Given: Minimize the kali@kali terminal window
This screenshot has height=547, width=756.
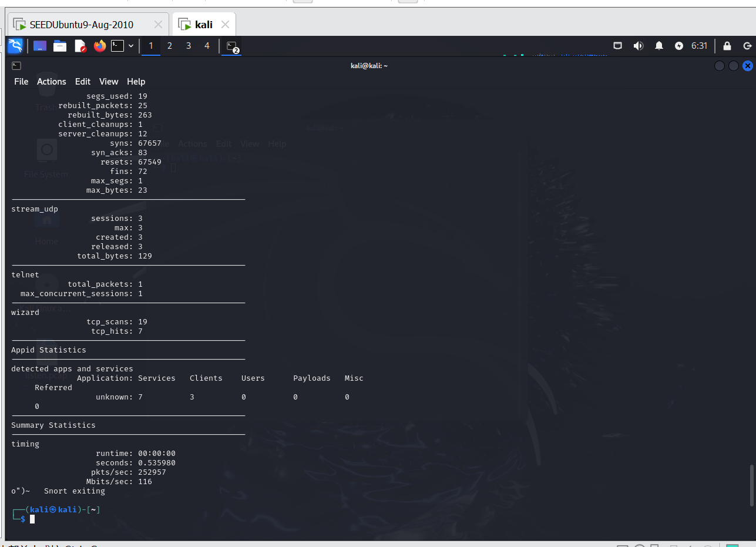Looking at the screenshot, I should (x=720, y=66).
